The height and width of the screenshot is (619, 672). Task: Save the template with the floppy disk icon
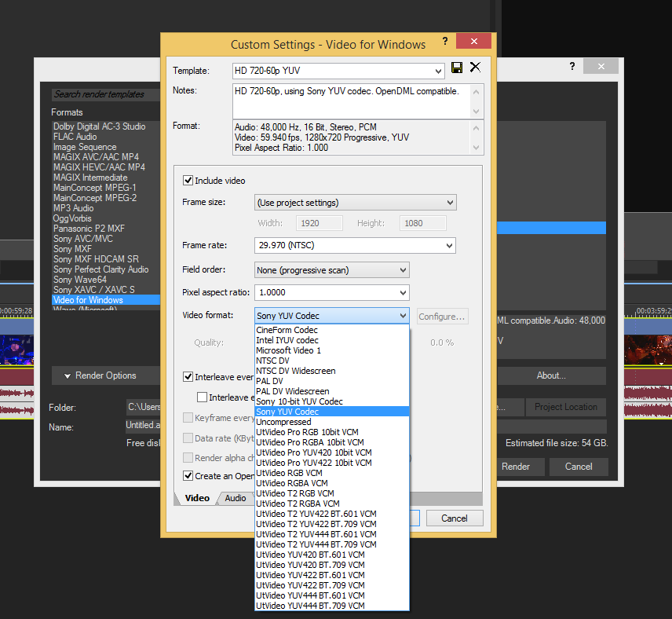(x=457, y=68)
